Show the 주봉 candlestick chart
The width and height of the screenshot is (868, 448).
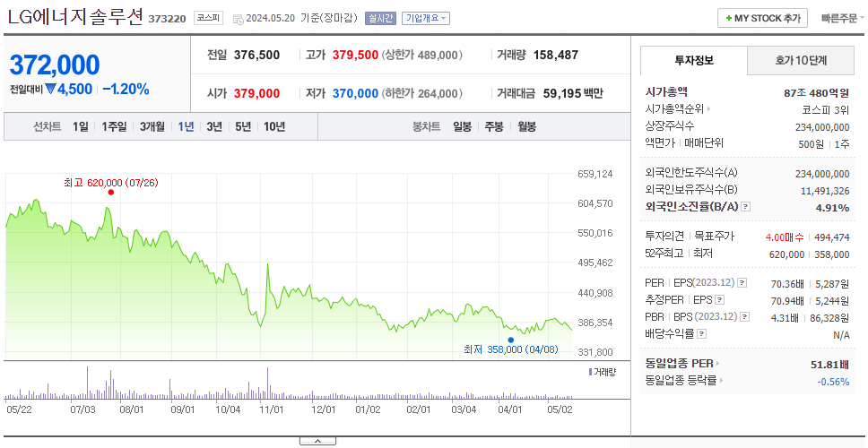click(494, 126)
